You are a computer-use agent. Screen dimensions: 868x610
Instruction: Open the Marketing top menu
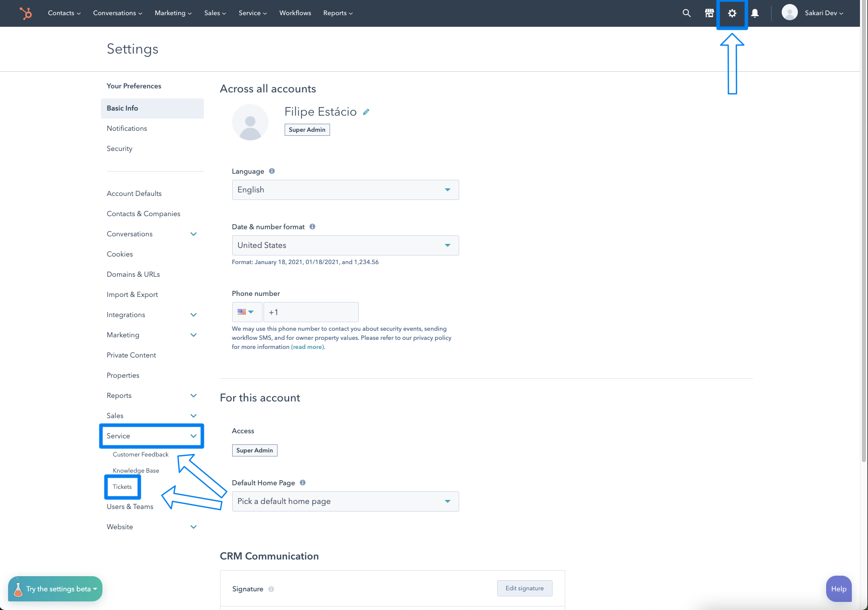click(x=173, y=13)
